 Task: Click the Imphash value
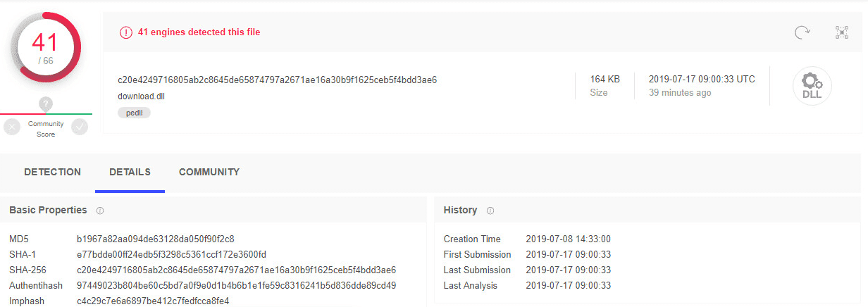153,301
